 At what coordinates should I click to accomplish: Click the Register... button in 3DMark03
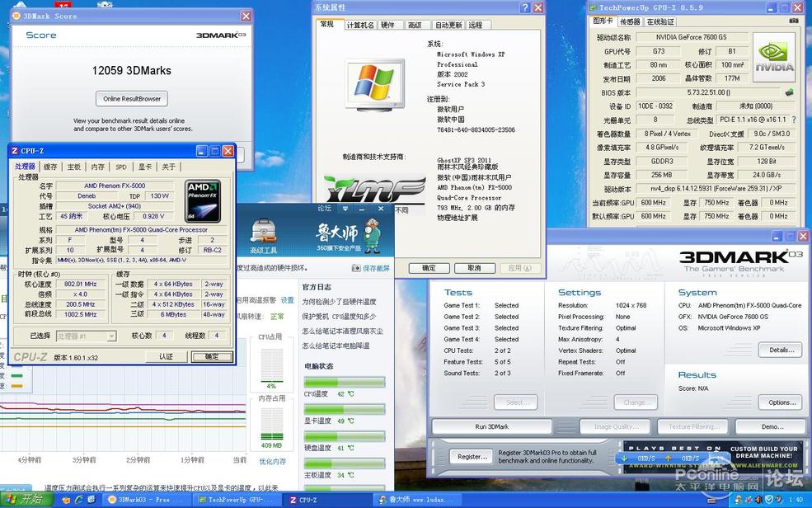point(472,457)
